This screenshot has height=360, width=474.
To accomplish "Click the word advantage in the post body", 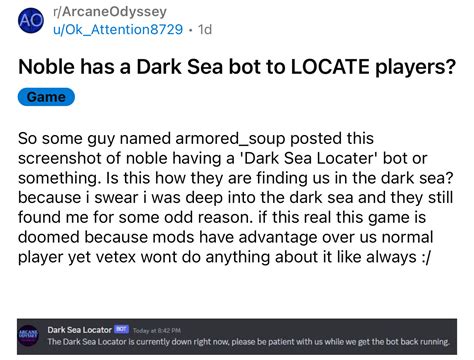I will pyautogui.click(x=278, y=238).
